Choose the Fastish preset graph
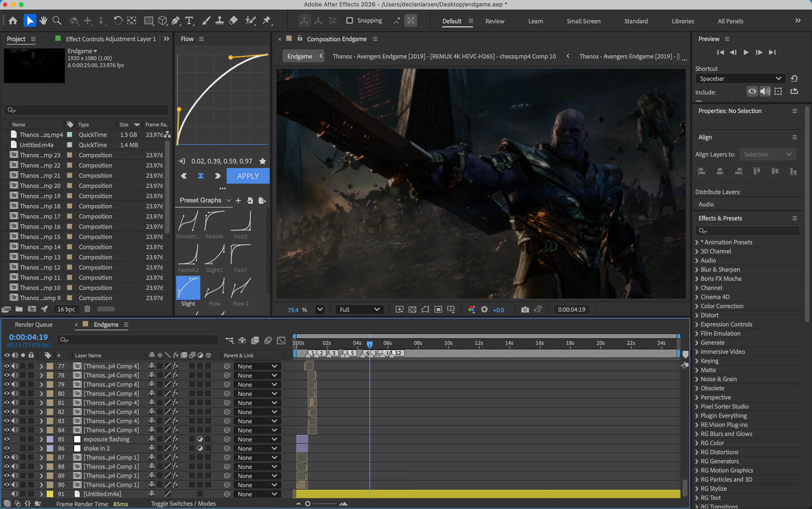 pos(214,225)
